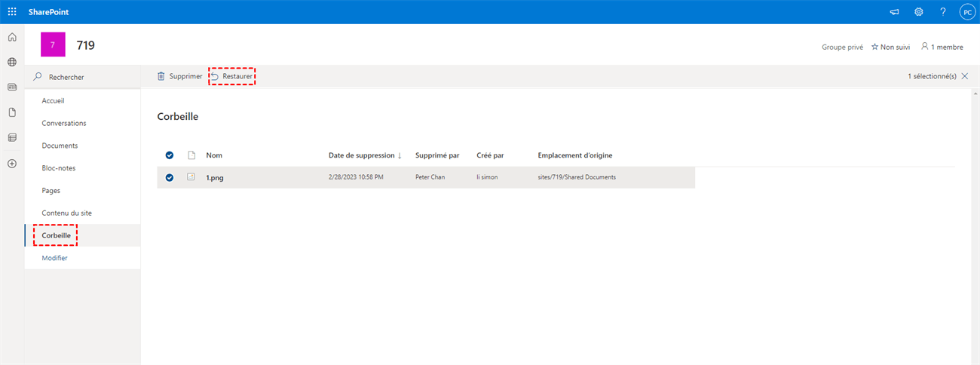Sort by Supprimé par column header
The height and width of the screenshot is (365, 980).
coord(436,155)
